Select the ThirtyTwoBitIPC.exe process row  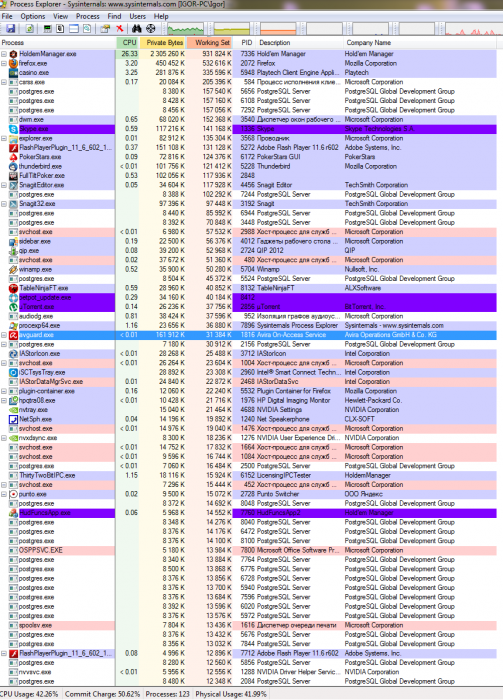pos(249,475)
